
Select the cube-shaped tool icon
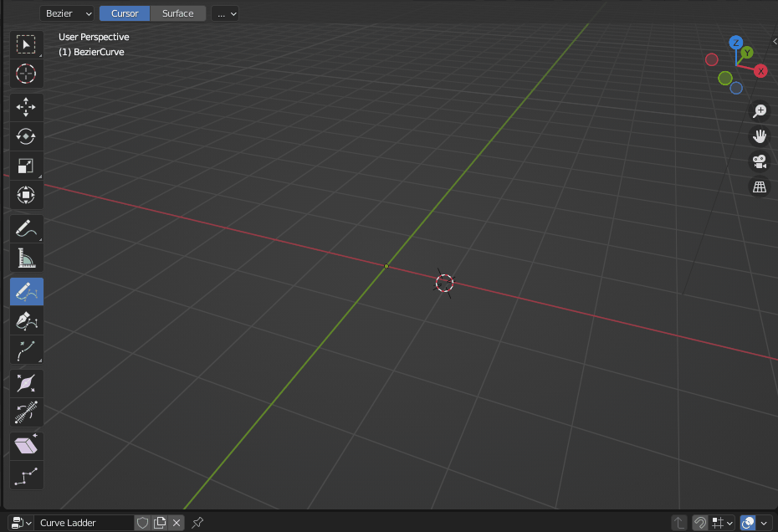(x=26, y=446)
